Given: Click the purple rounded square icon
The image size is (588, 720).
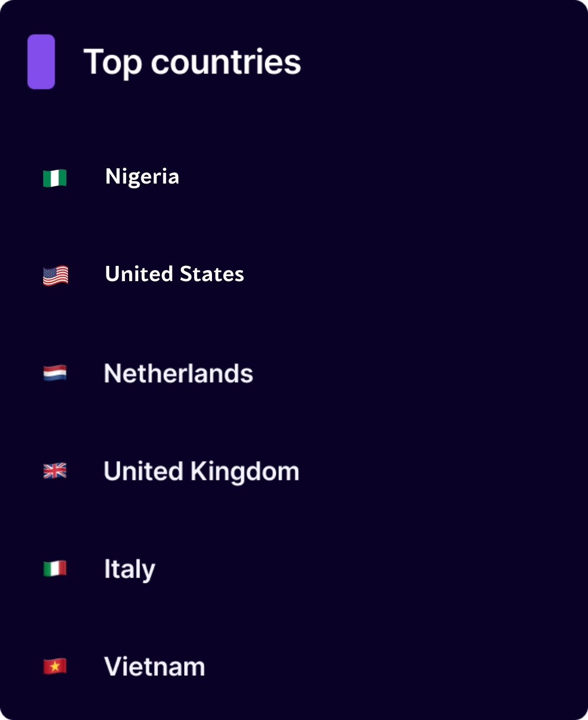Looking at the screenshot, I should [x=41, y=62].
